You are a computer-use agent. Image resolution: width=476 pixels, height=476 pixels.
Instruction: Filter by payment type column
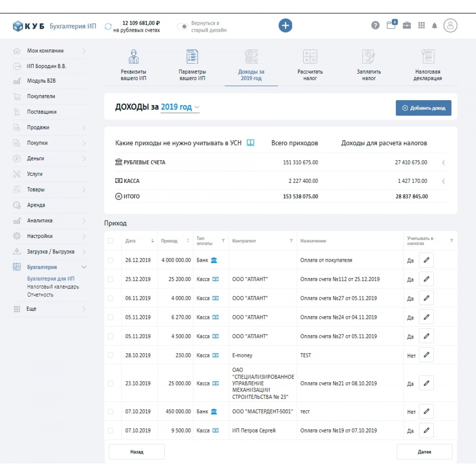pyautogui.click(x=223, y=241)
